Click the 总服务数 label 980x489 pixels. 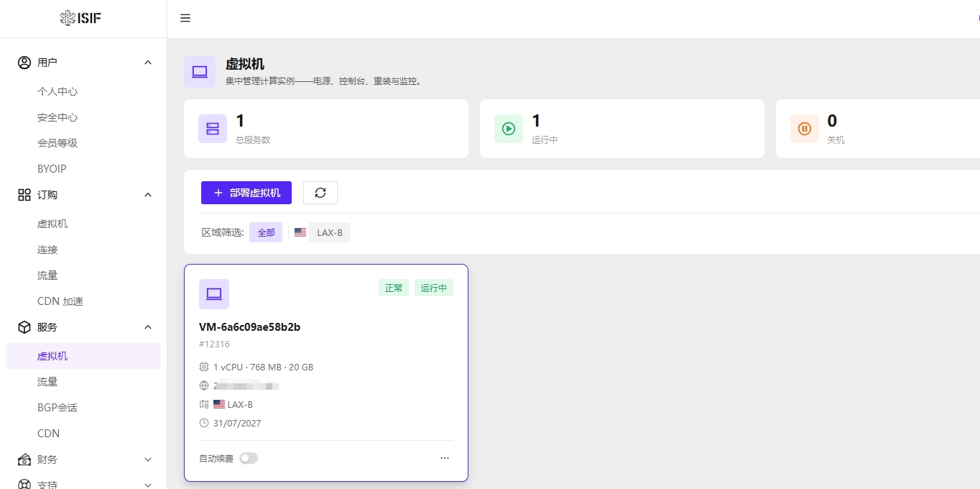(x=253, y=140)
